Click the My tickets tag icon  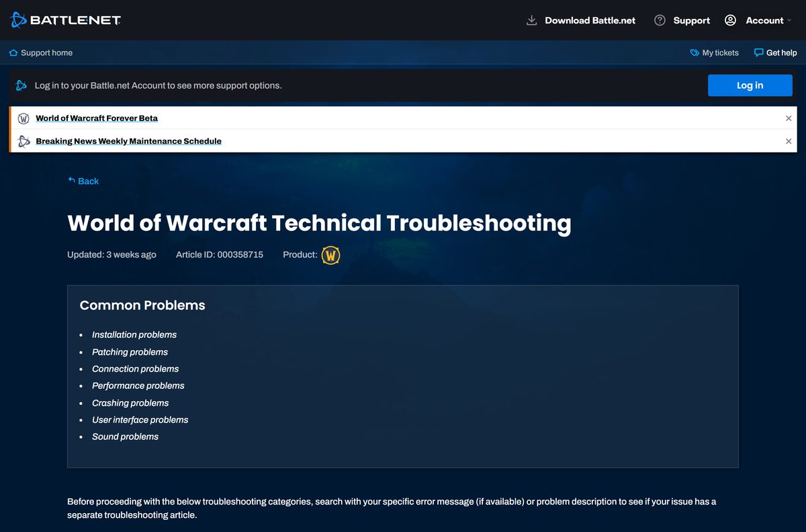(x=695, y=52)
